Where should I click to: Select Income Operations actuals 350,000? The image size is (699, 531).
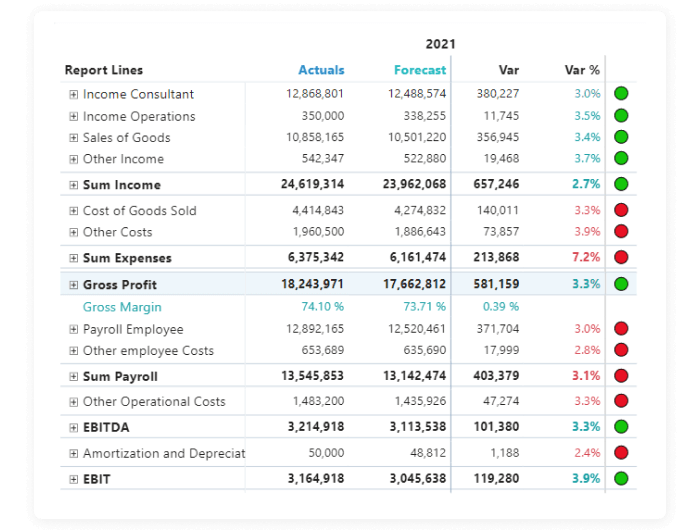323,116
